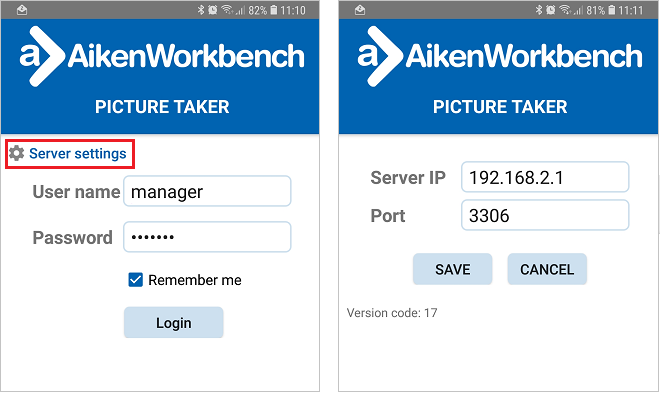Screen dimensions: 661x394
Task: Tap SAVE on server settings screen
Action: [453, 269]
